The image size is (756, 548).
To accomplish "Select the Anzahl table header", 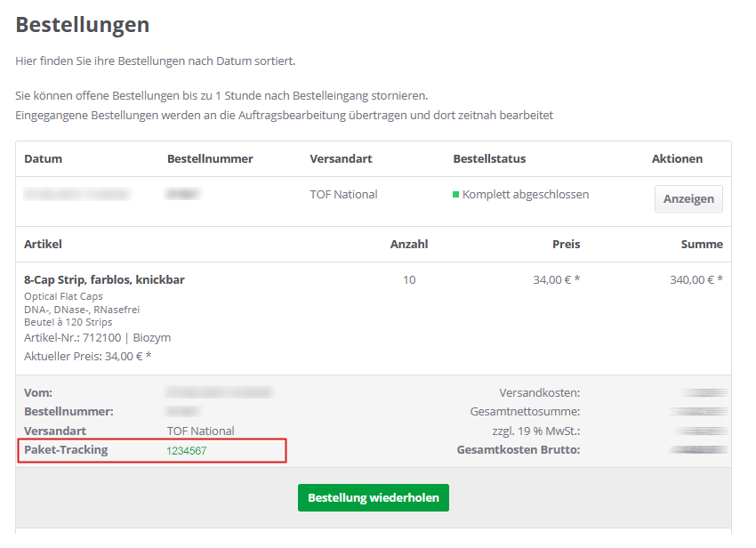I will pyautogui.click(x=408, y=244).
